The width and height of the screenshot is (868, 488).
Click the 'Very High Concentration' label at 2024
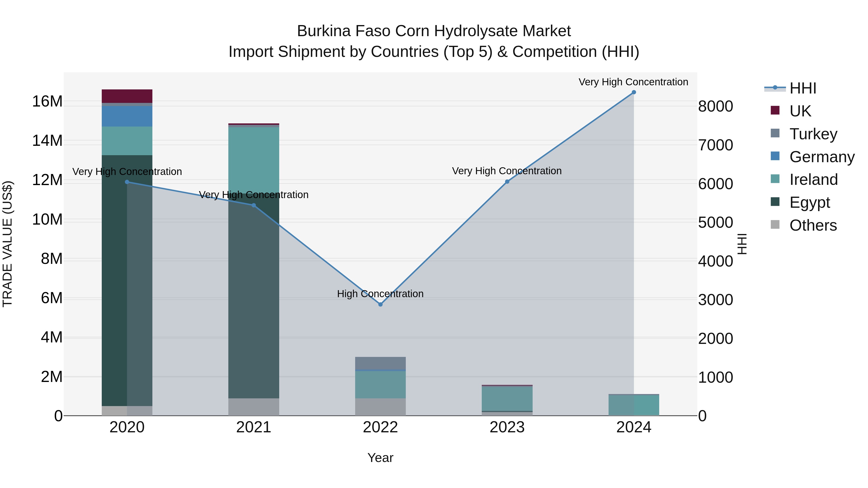click(x=633, y=82)
